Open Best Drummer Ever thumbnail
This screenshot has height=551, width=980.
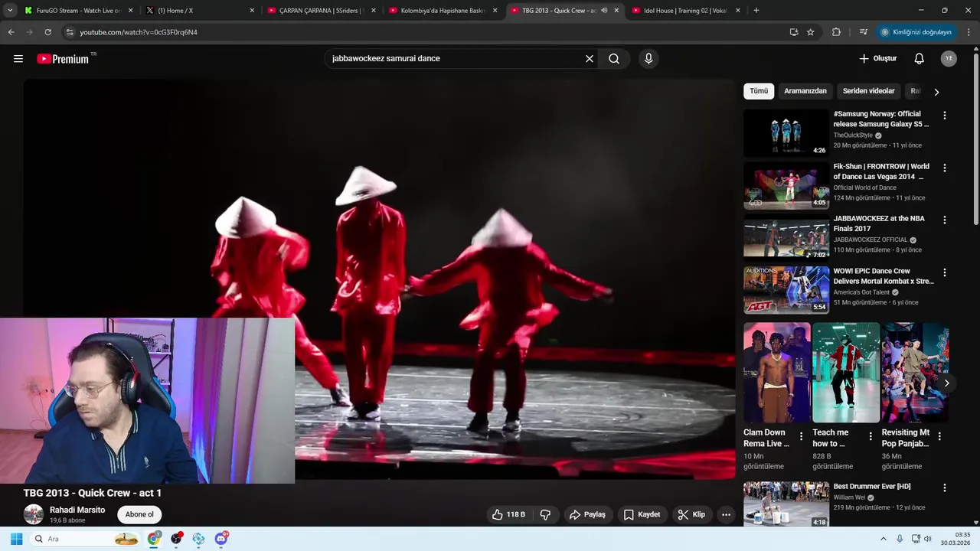786,504
